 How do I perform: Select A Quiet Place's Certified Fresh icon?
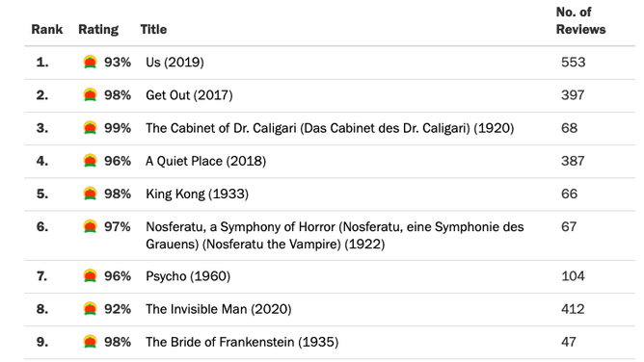(x=90, y=161)
